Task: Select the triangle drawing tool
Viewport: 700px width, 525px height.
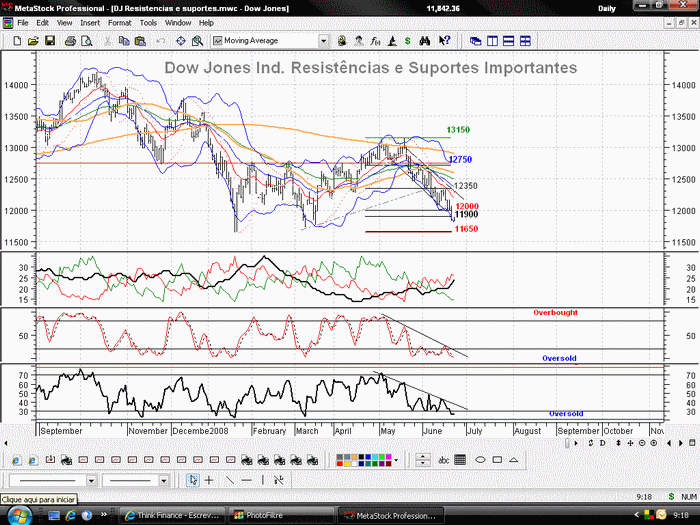Action: [x=514, y=460]
